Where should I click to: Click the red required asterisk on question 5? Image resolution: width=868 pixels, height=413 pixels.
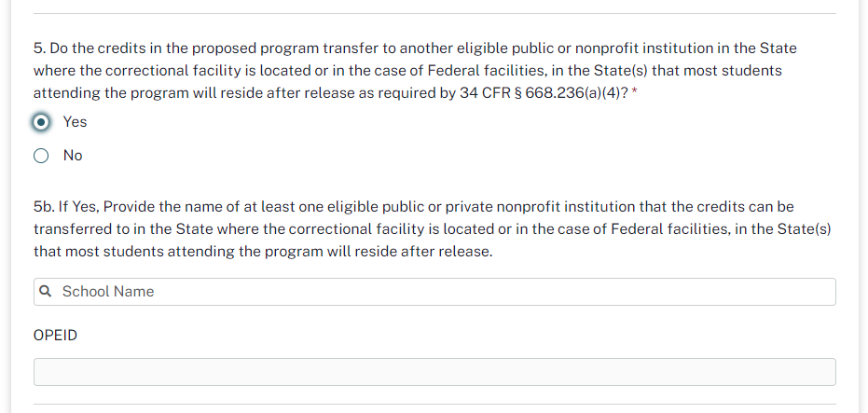(634, 94)
